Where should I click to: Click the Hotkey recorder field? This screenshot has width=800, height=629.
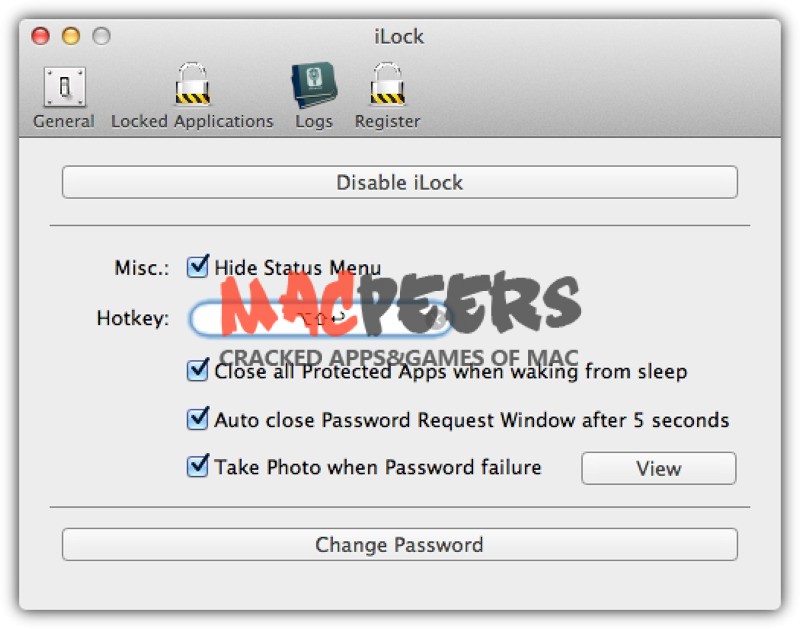pyautogui.click(x=320, y=320)
